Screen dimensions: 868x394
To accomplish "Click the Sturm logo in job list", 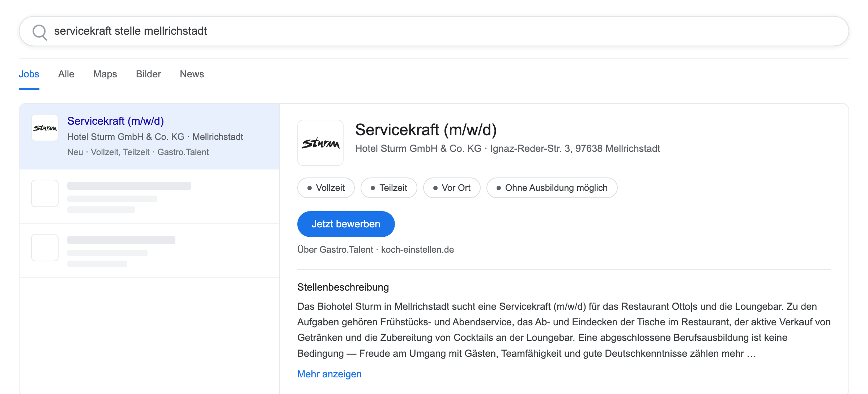I will pos(45,128).
